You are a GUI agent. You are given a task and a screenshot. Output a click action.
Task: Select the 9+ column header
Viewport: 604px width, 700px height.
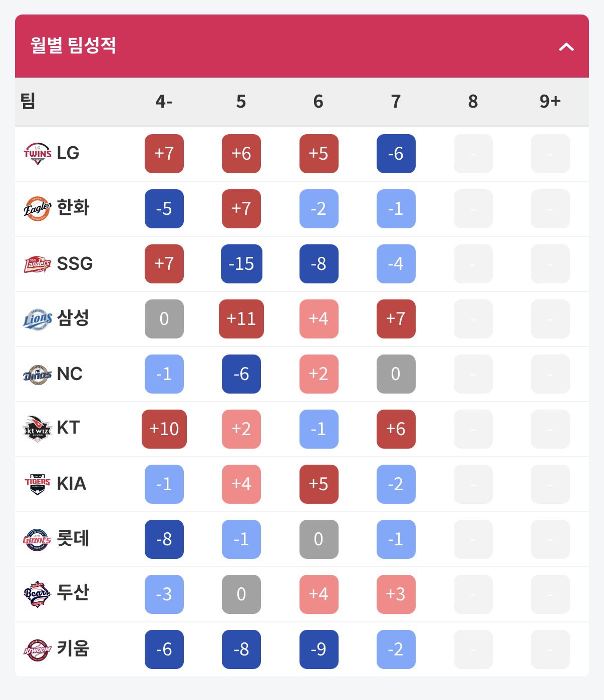click(550, 102)
